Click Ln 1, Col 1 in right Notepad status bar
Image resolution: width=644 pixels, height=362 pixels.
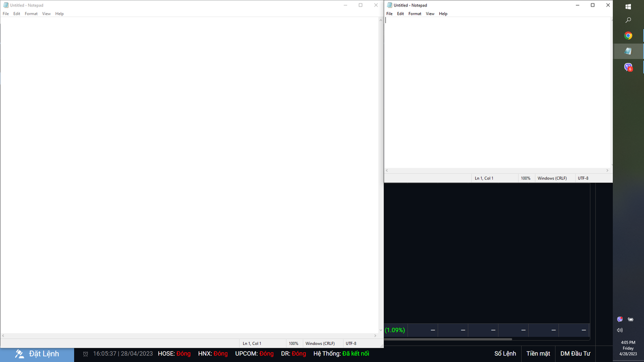(484, 178)
